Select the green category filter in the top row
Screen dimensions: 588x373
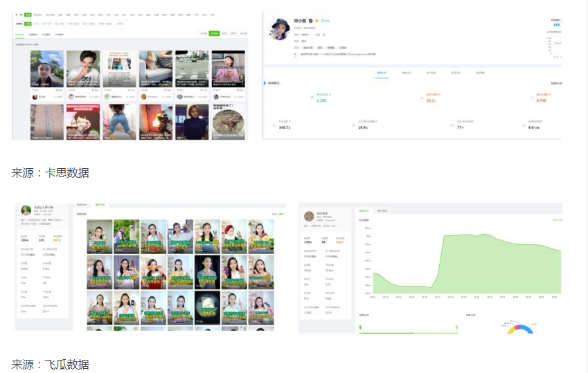click(x=28, y=15)
